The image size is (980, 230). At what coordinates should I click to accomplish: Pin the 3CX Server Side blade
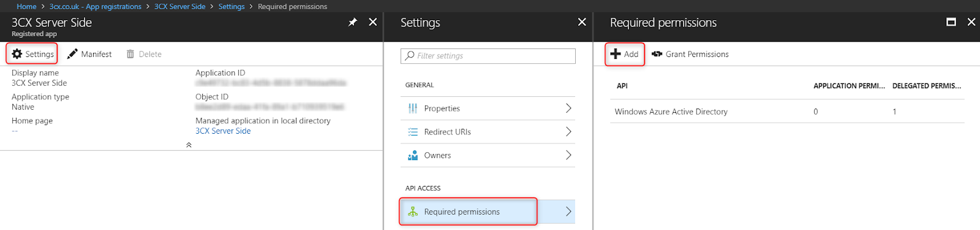(x=353, y=22)
